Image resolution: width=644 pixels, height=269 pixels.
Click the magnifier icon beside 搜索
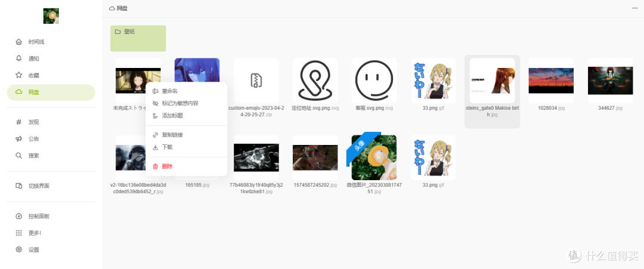tap(18, 156)
